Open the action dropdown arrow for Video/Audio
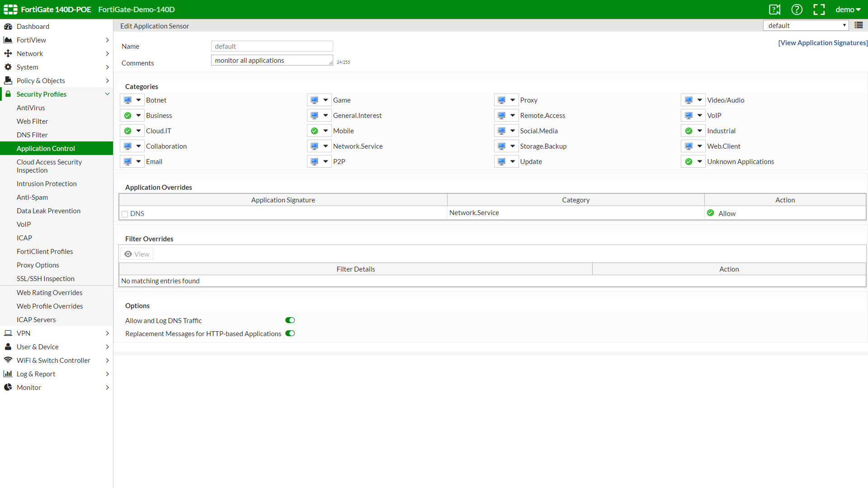The width and height of the screenshot is (868, 488). click(x=699, y=100)
